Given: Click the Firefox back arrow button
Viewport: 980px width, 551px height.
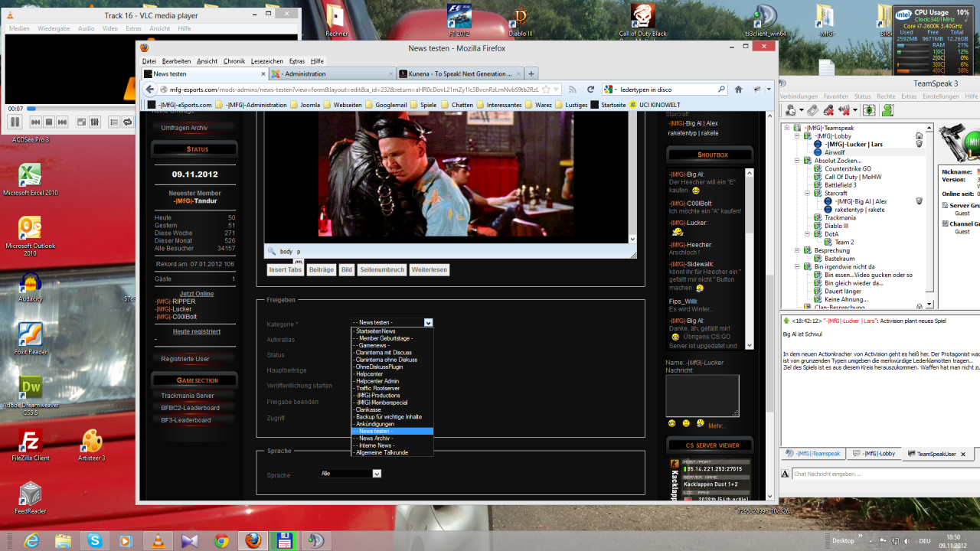Looking at the screenshot, I should coord(151,90).
